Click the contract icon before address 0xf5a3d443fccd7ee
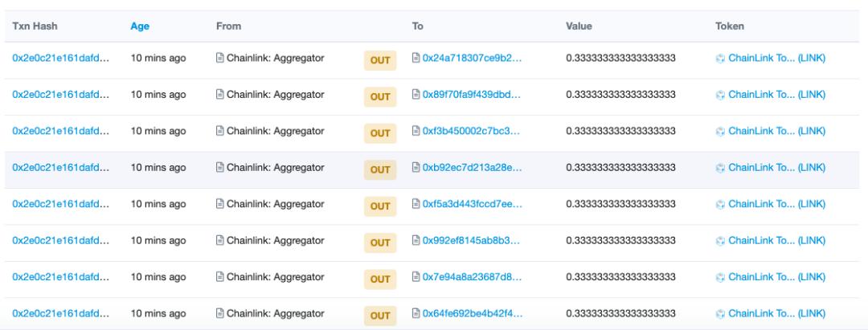868x330 pixels. tap(416, 203)
